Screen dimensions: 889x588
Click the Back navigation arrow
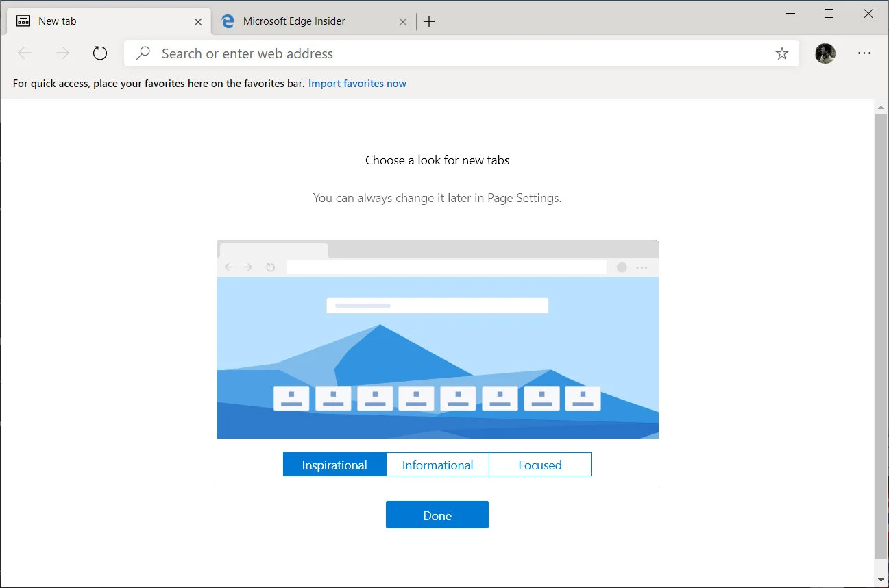[25, 53]
